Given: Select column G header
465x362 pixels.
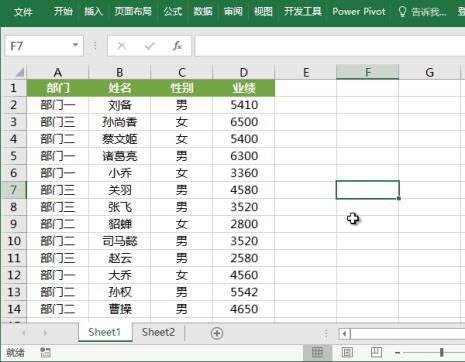Looking at the screenshot, I should (429, 72).
